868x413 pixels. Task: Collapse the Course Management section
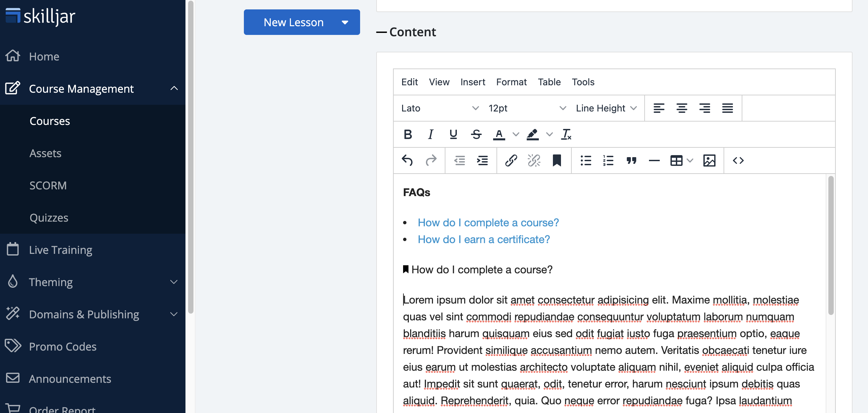(174, 89)
